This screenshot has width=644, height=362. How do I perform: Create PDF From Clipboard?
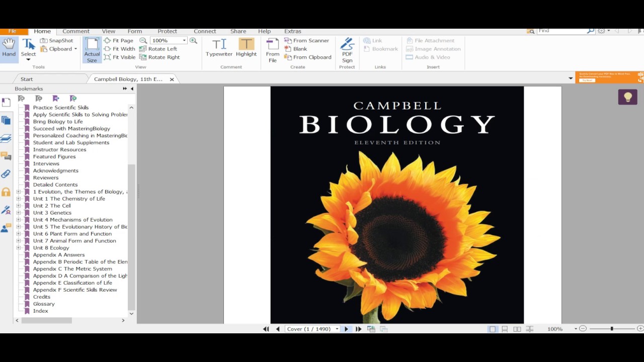pos(308,57)
